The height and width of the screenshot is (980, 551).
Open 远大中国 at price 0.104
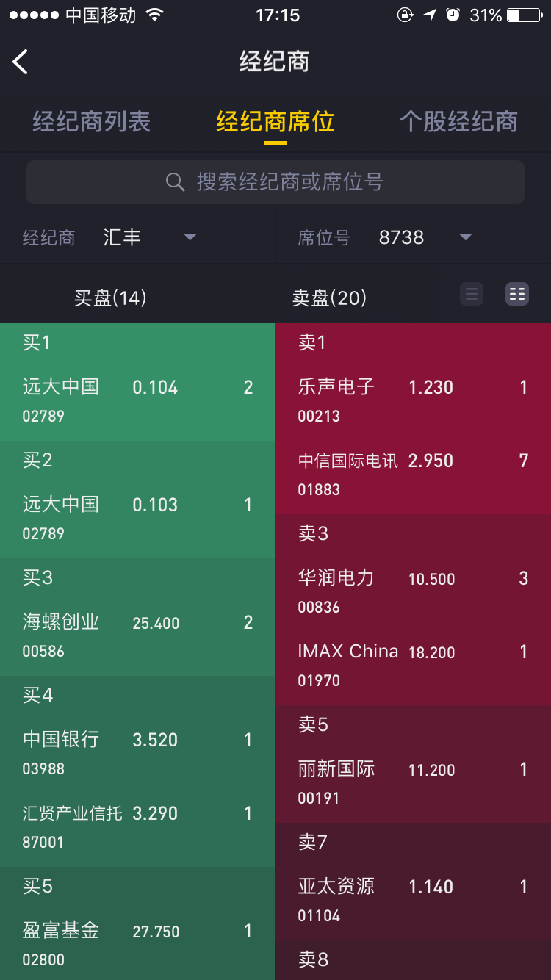pyautogui.click(x=137, y=400)
